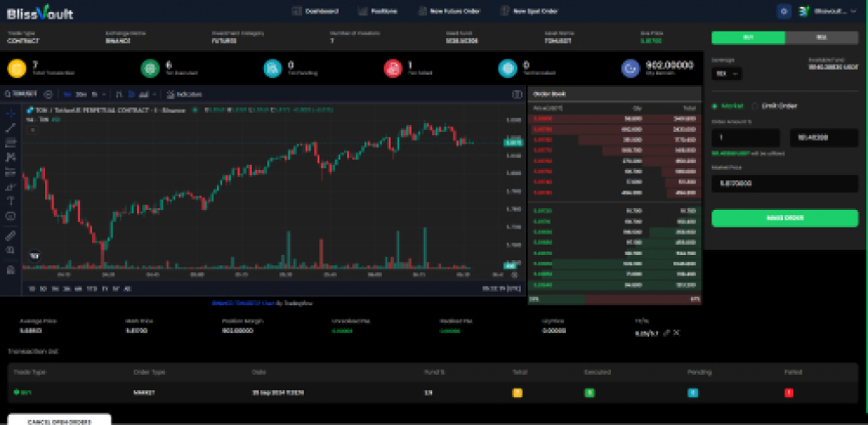Select the trend line drawing tool
The image size is (868, 425).
pos(10,128)
